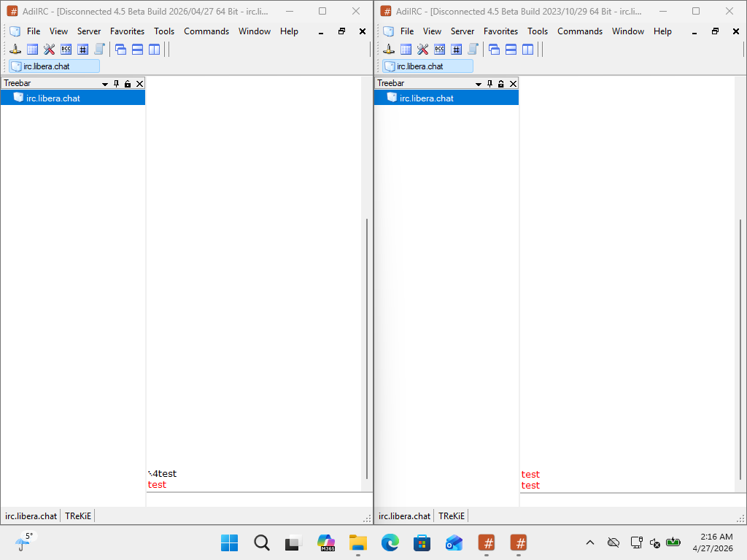
Task: Open the Window menu
Action: [x=254, y=31]
